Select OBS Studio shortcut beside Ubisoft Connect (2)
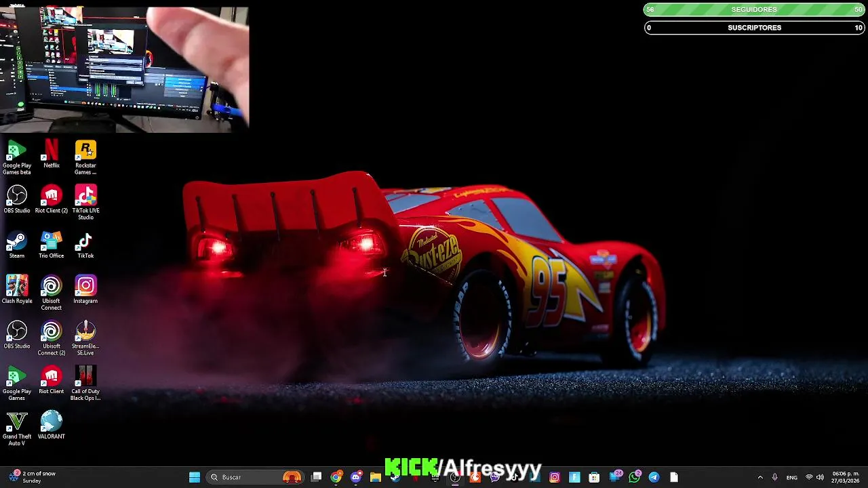Image resolution: width=868 pixels, height=488 pixels. coord(17,335)
